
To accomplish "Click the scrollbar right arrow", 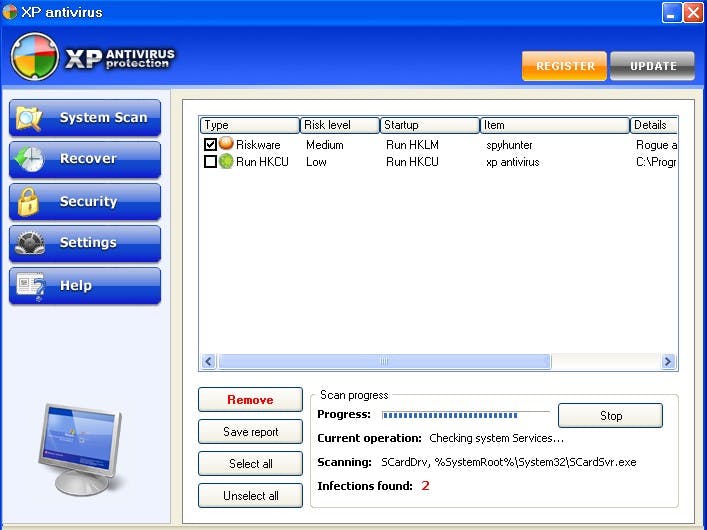I will [x=668, y=361].
